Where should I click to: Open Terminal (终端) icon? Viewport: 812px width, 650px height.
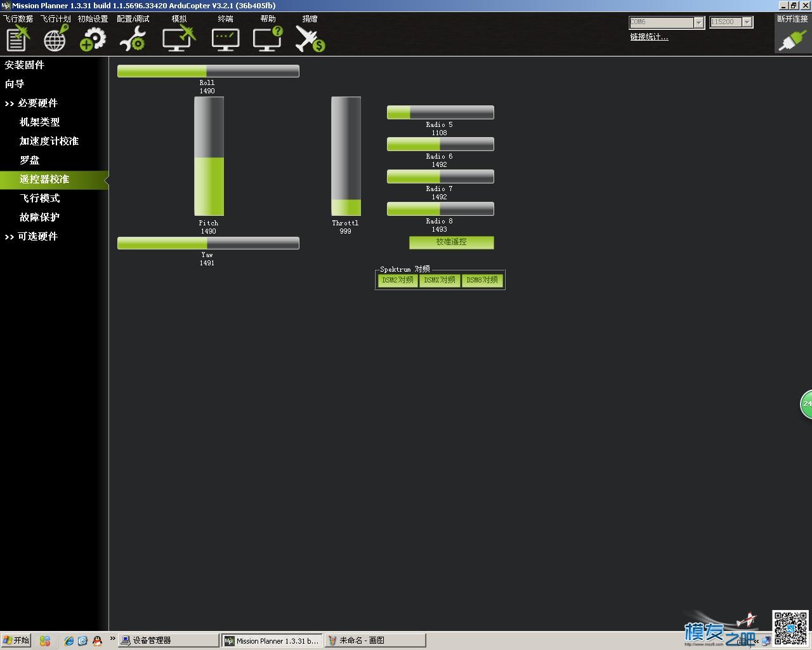225,39
